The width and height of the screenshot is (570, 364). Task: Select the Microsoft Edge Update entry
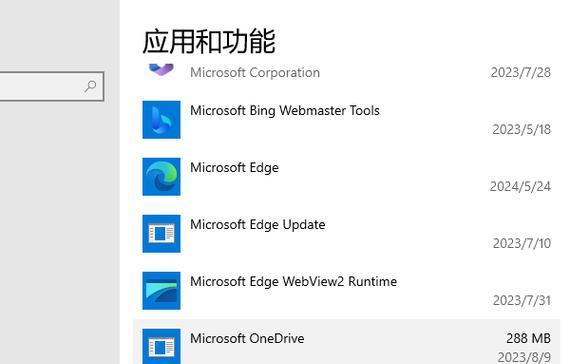click(x=346, y=234)
